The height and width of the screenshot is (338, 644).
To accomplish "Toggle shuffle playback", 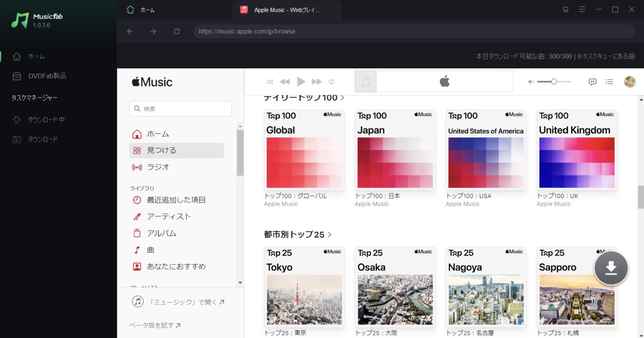I will (x=270, y=82).
